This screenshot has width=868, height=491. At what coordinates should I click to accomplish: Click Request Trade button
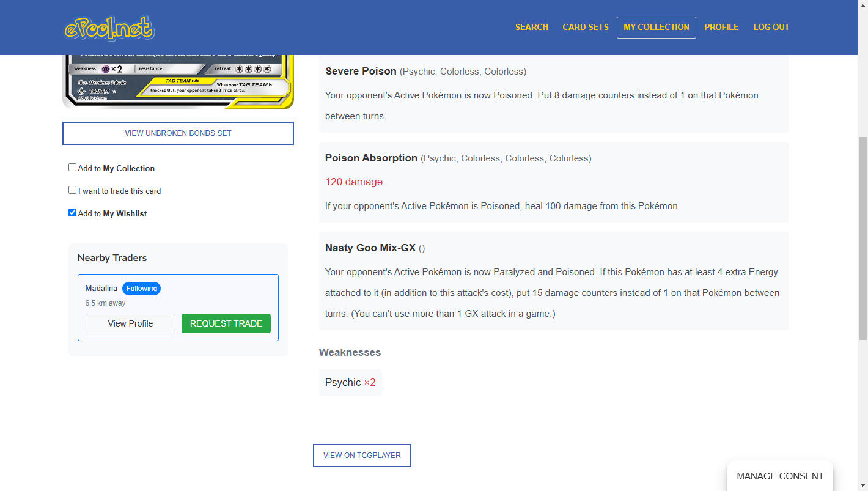tap(226, 323)
